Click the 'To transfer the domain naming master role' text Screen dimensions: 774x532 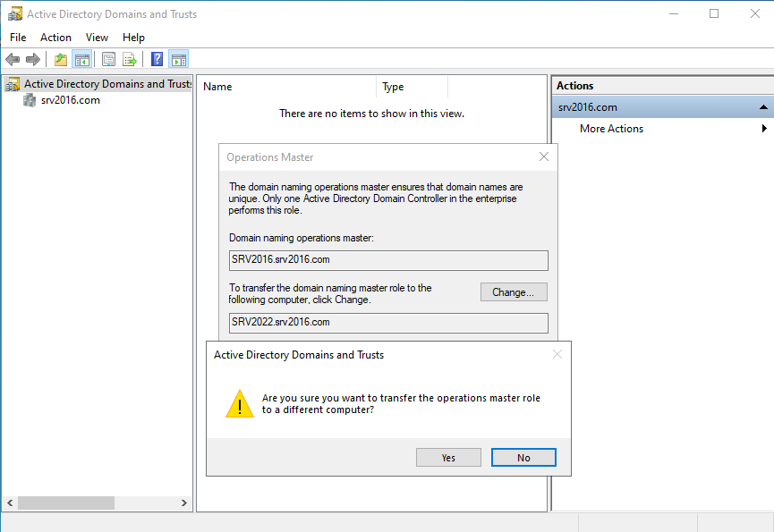point(330,294)
